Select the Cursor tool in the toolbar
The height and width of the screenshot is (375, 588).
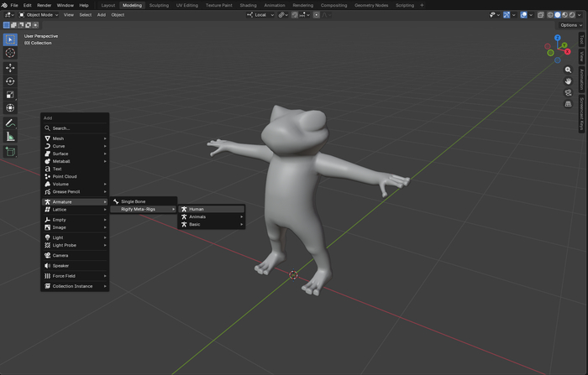[x=10, y=53]
